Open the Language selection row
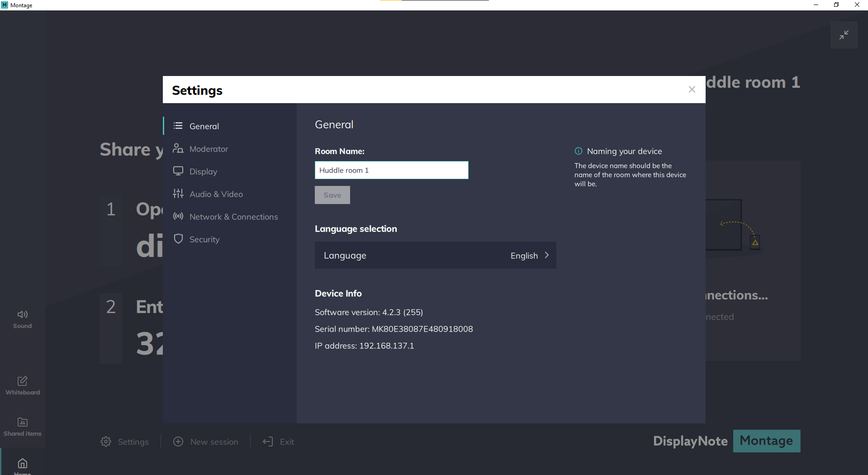Screen dimensions: 868x475 436,255
